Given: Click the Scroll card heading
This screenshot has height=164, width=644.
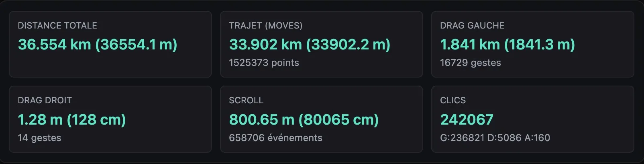Looking at the screenshot, I should point(246,100).
